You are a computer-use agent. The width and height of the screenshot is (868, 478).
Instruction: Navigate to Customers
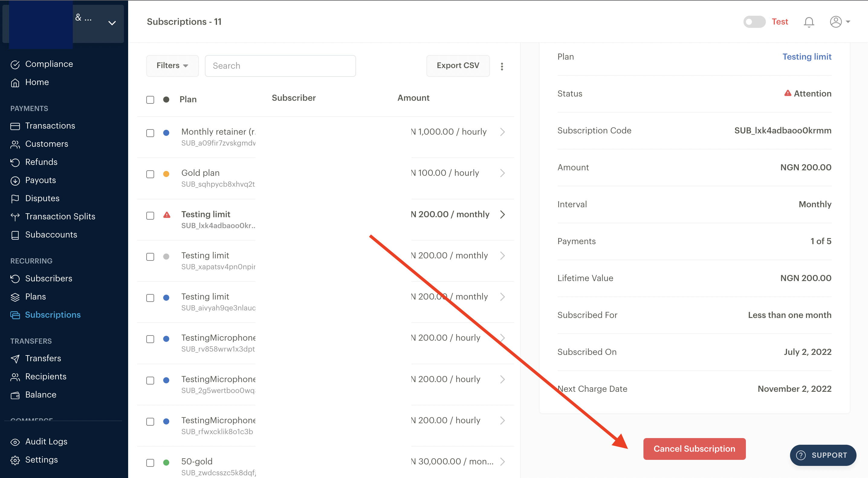[47, 144]
